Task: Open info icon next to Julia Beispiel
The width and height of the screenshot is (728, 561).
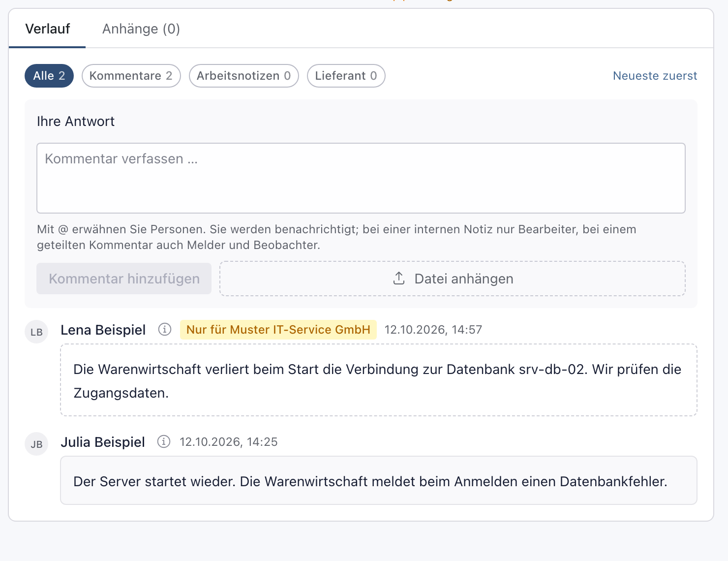Action: 164,441
